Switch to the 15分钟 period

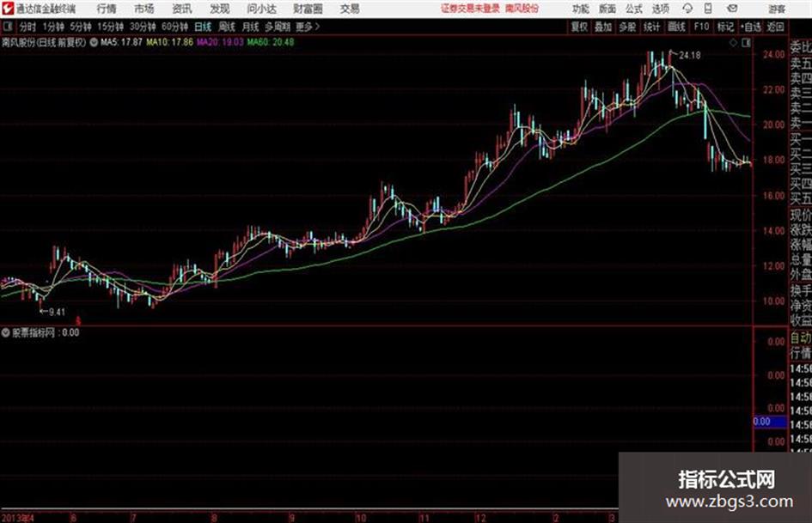click(111, 27)
